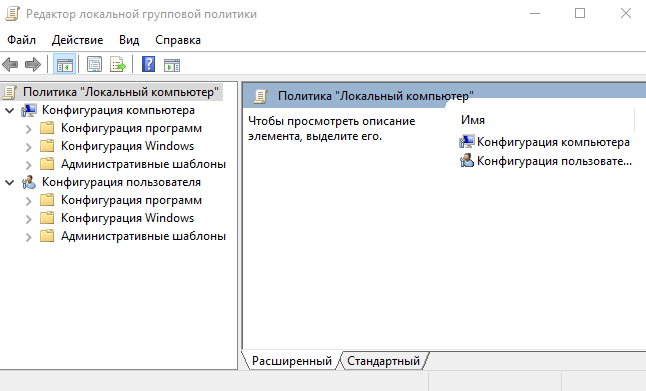Viewport: 646px width, 391px height.
Task: Click the folder icon of Административные шаблоны under Конфигурация компьютера
Action: pyautogui.click(x=47, y=164)
